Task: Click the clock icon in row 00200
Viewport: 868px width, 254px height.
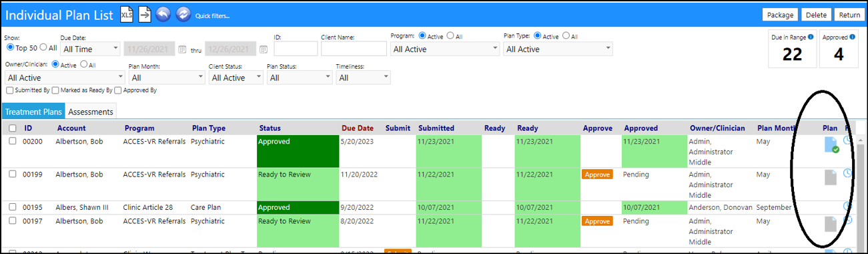Action: tap(848, 140)
